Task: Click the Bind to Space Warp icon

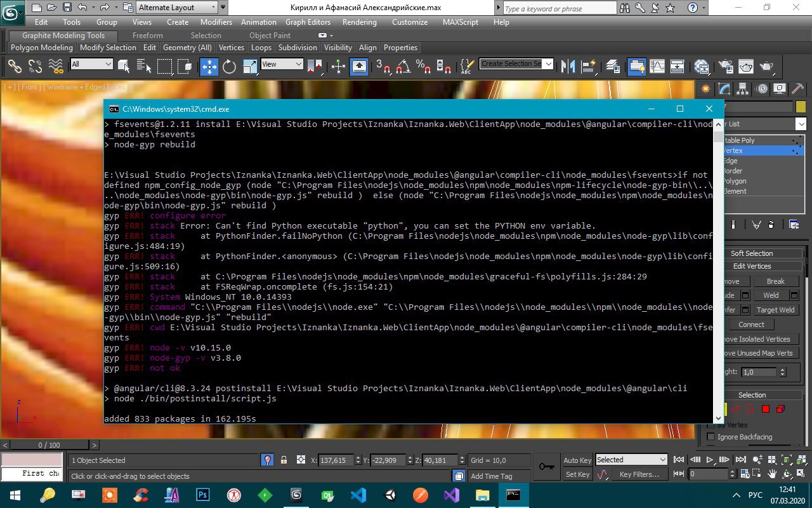Action: coord(56,66)
